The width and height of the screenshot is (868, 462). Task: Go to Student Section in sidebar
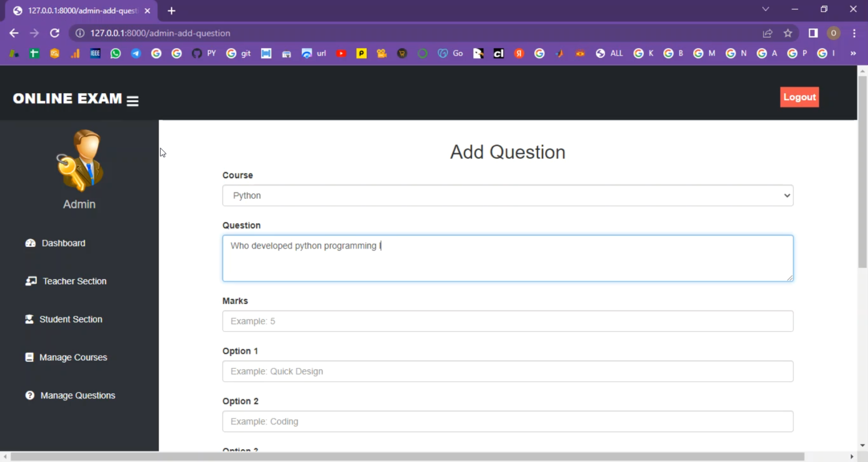coord(64,320)
